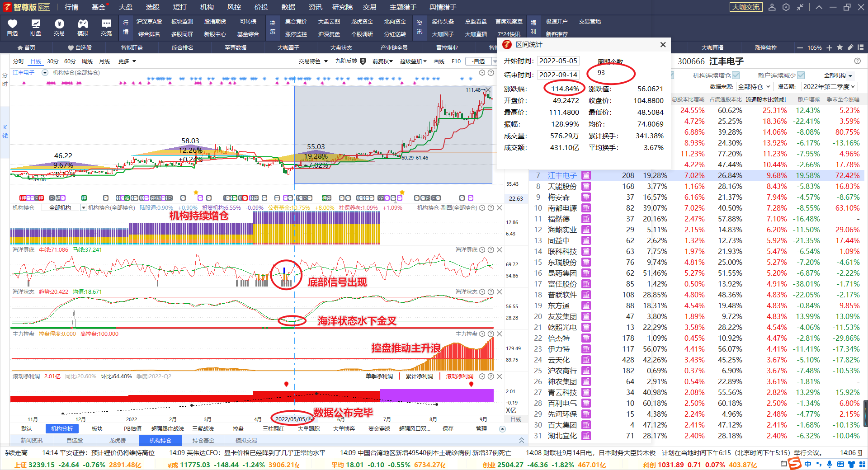Open the 选股 menu
Screen dimensions: 868x470
tap(153, 7)
